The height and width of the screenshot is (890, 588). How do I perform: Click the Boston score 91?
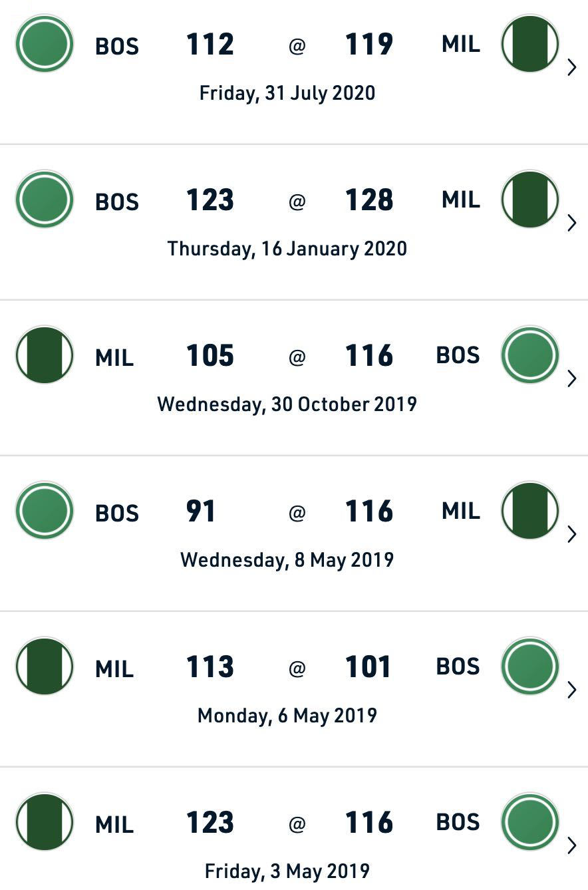(201, 511)
